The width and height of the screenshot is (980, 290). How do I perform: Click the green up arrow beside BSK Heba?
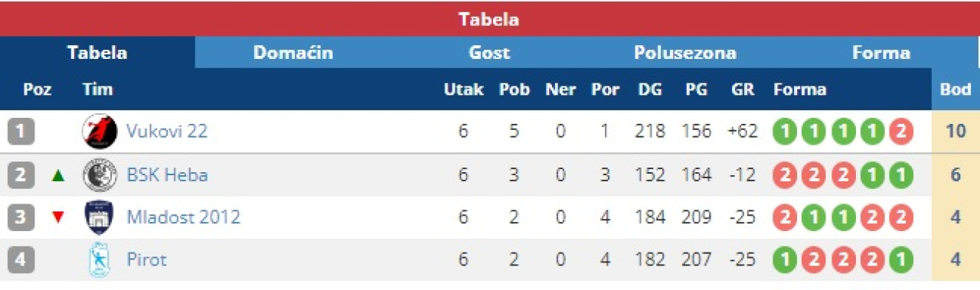pyautogui.click(x=58, y=175)
